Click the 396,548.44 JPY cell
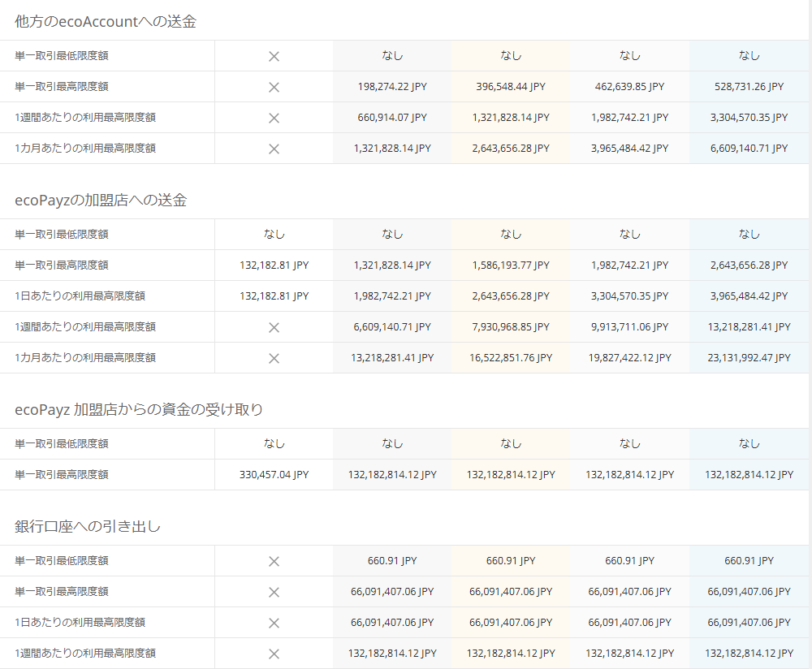812x669 pixels. click(511, 87)
